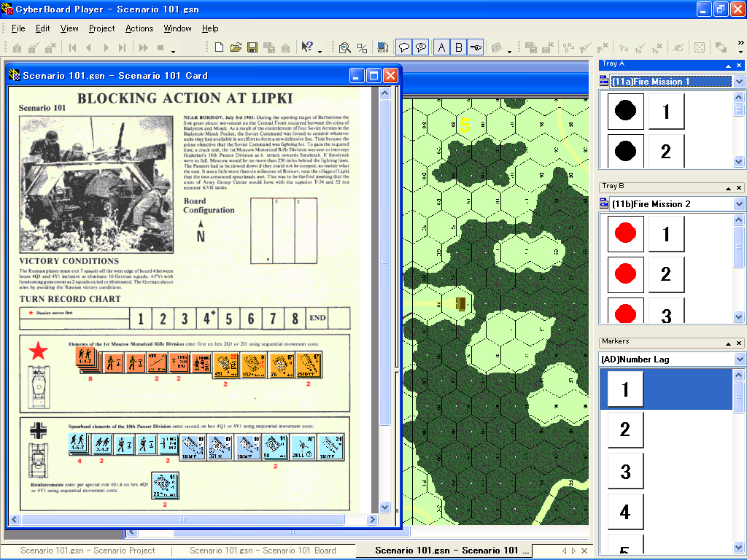Click the step back one move icon
Viewport: 747px width, 560px height.
pyautogui.click(x=89, y=47)
